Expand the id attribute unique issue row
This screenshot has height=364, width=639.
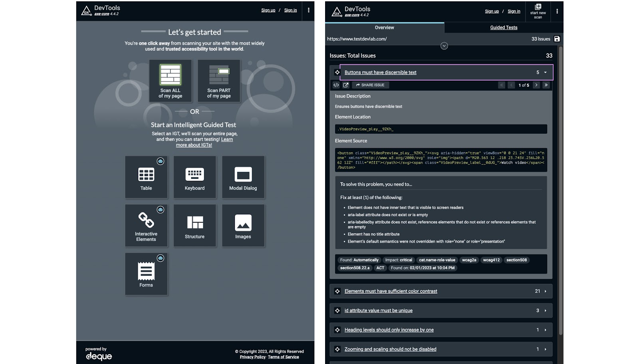(x=545, y=311)
